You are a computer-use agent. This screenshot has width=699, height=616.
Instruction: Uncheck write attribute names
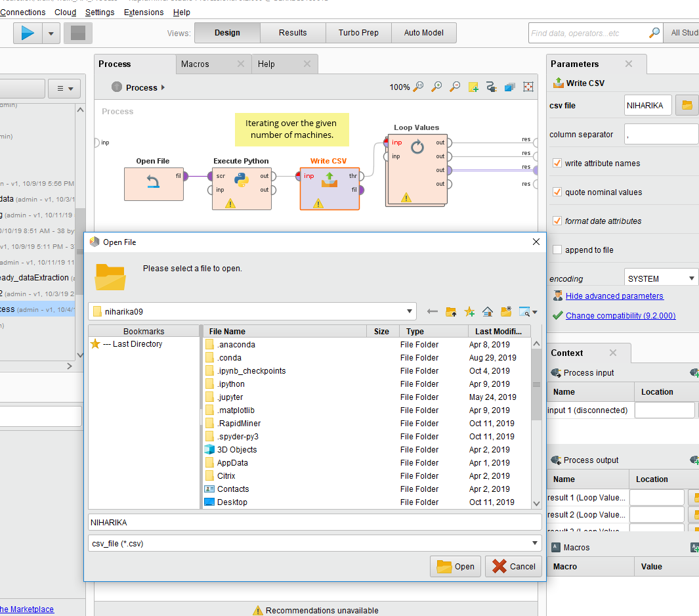(x=557, y=163)
